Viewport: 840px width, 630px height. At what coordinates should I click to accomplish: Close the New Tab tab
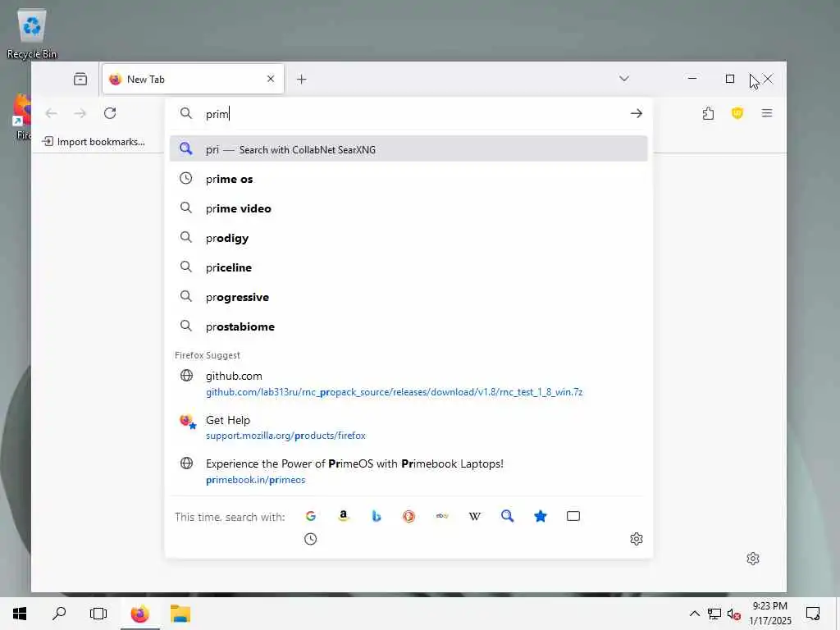271,79
